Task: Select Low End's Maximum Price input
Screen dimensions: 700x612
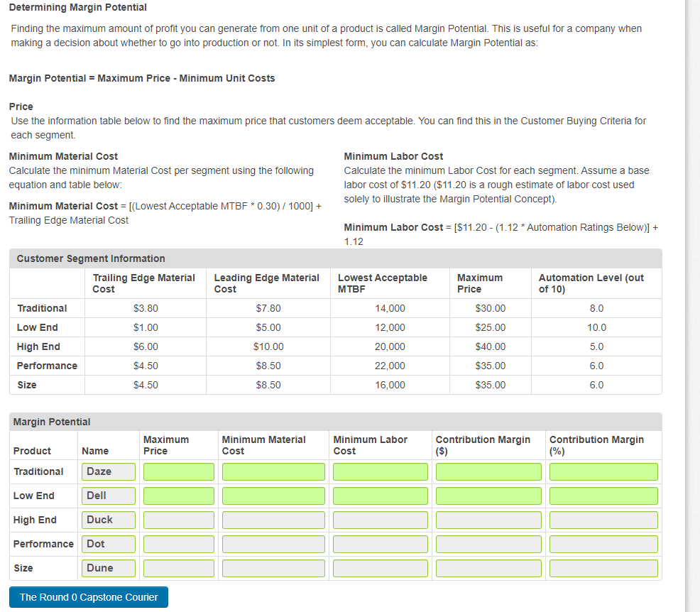Action: 177,495
